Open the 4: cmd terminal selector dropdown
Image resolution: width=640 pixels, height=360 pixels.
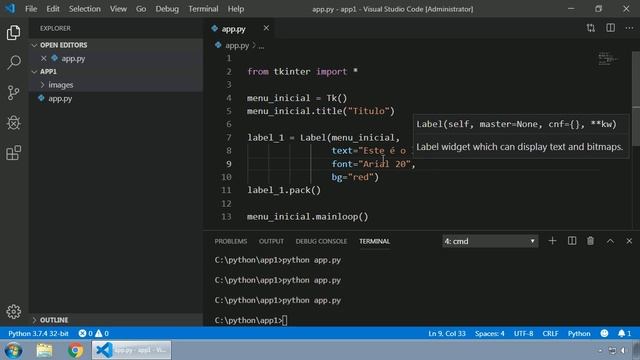[x=490, y=241]
